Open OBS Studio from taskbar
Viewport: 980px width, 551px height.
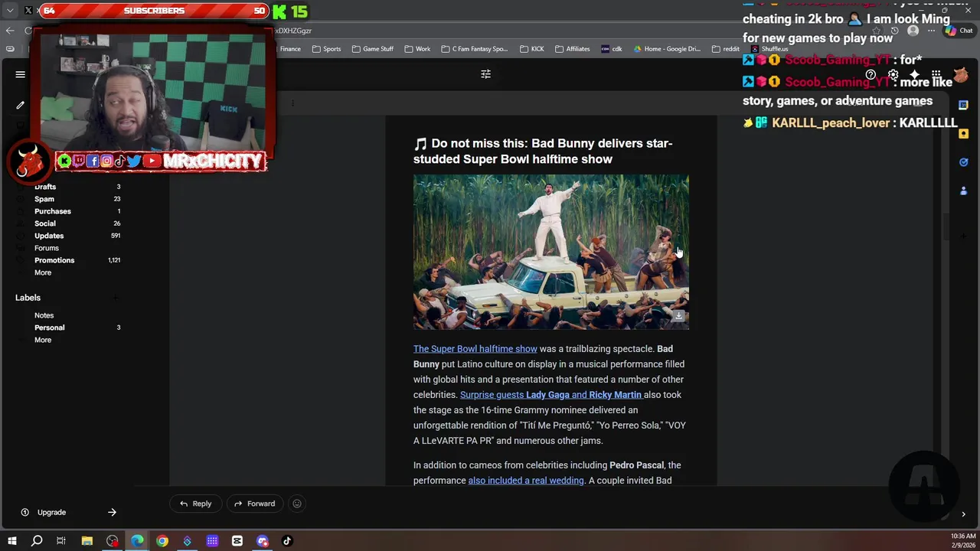coord(113,541)
